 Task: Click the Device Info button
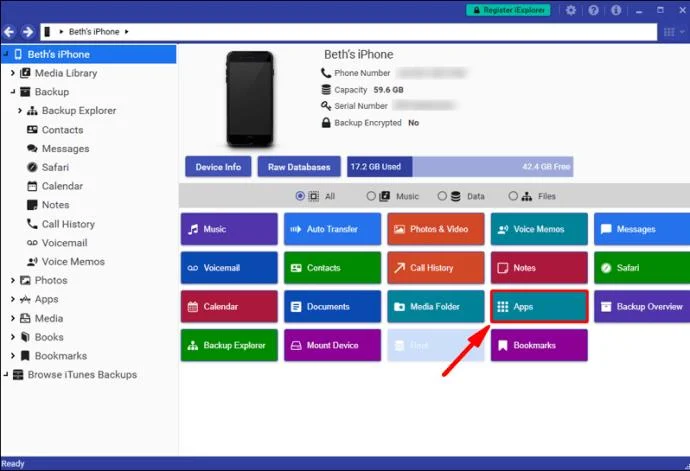click(218, 167)
